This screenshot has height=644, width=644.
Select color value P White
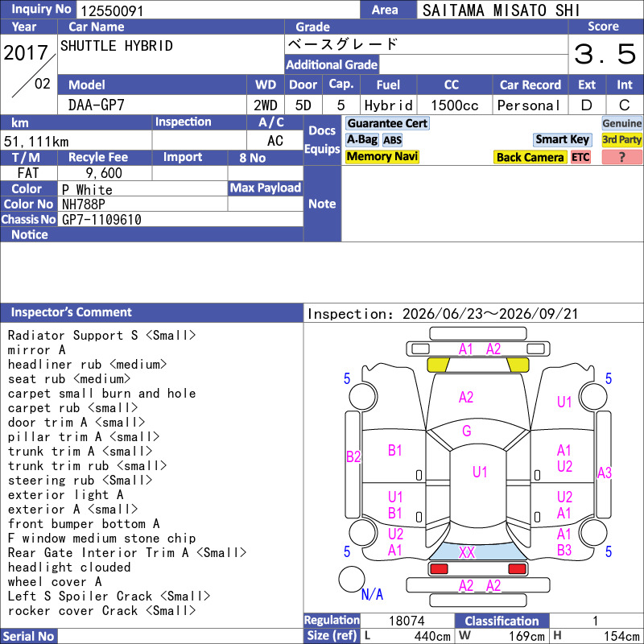pyautogui.click(x=87, y=190)
